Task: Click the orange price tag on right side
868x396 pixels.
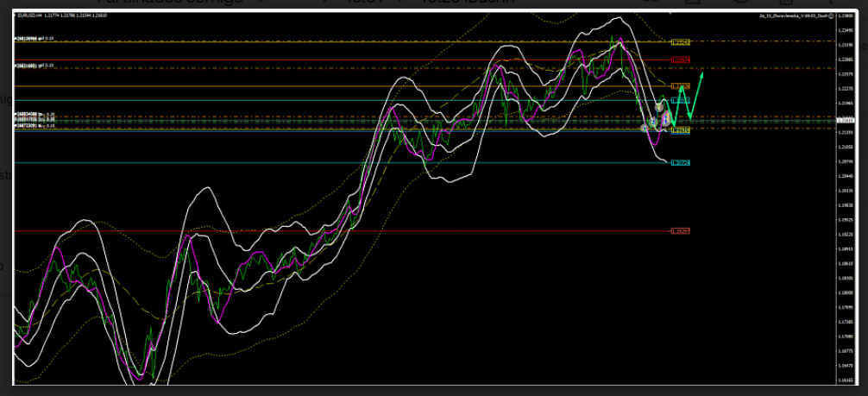Action: click(680, 86)
